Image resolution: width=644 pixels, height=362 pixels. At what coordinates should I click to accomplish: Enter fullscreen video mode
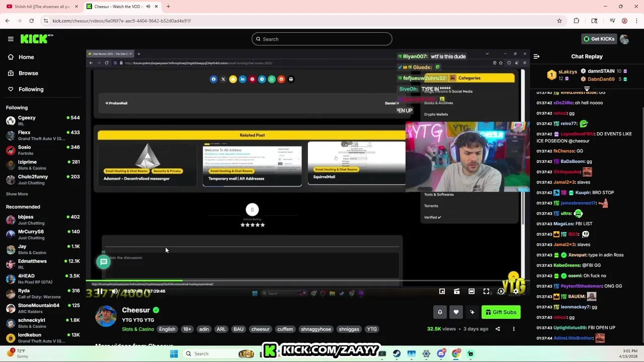click(x=486, y=291)
